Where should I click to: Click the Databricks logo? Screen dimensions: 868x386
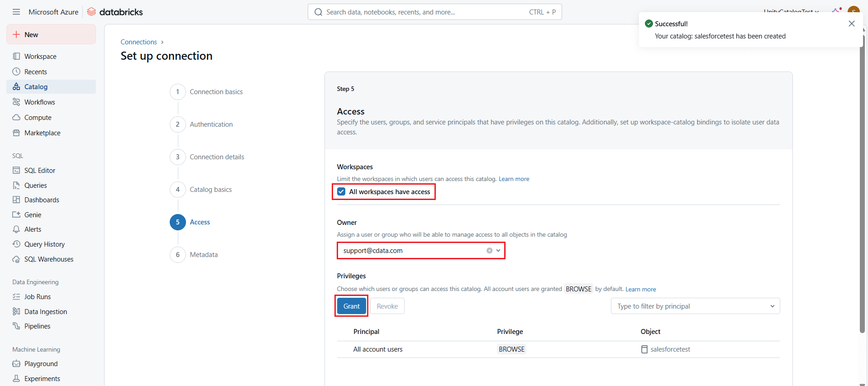(115, 12)
